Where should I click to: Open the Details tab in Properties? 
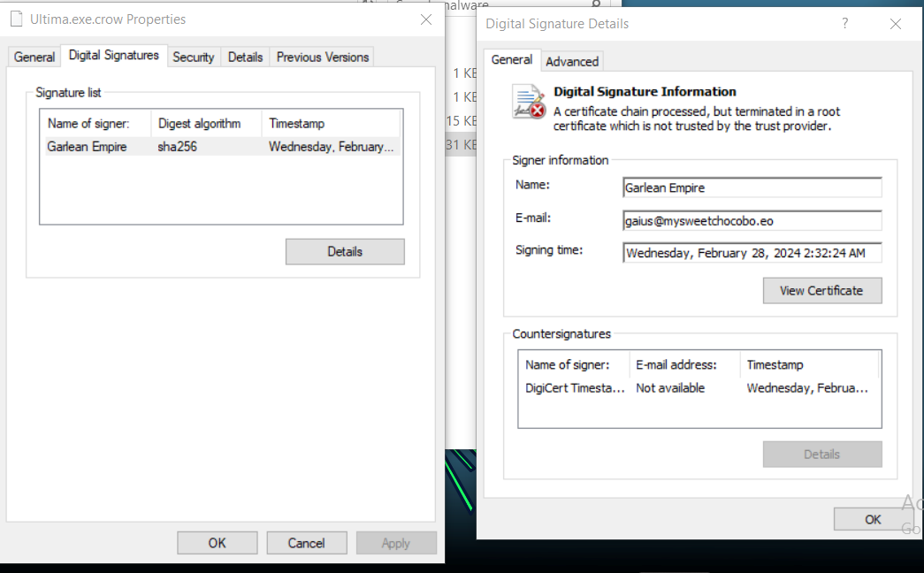[245, 57]
